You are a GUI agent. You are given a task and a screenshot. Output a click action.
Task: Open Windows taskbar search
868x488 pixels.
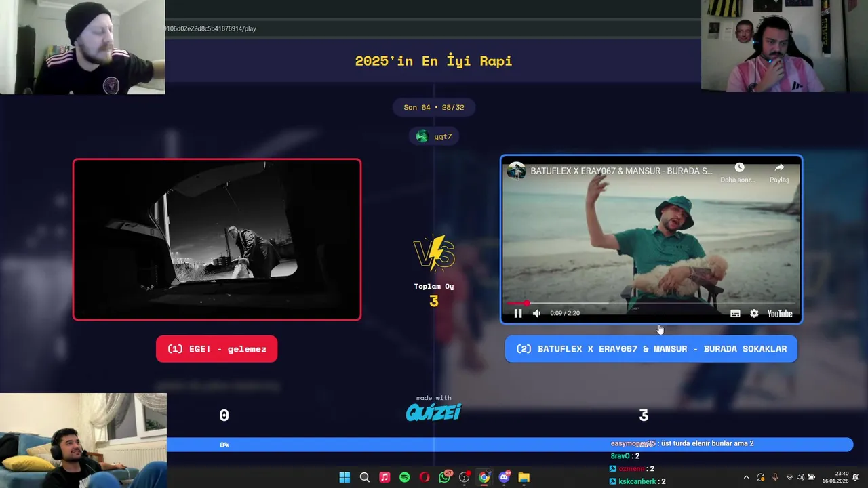point(365,477)
